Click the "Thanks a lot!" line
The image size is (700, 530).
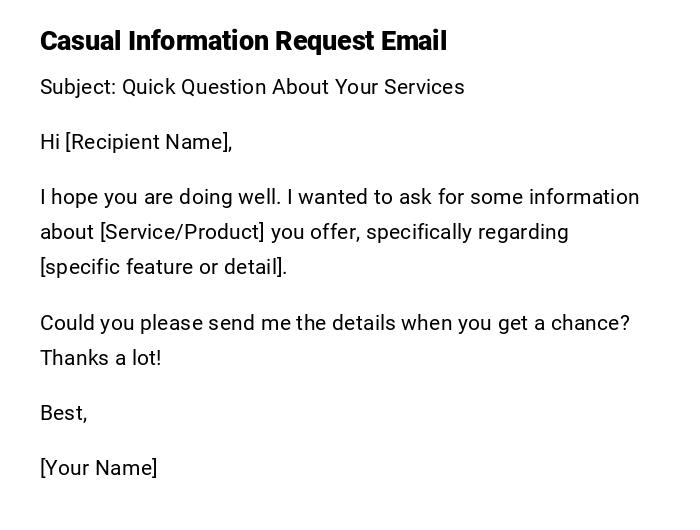(100, 358)
